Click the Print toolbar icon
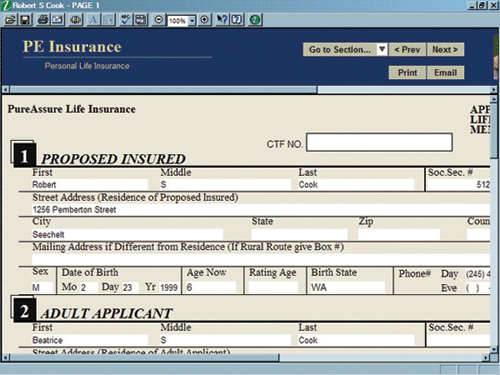500x375 pixels. tap(43, 20)
